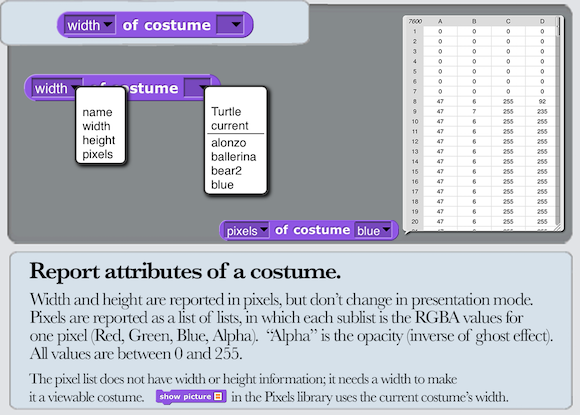Click column A header in table
The height and width of the screenshot is (415, 580).
(x=440, y=21)
